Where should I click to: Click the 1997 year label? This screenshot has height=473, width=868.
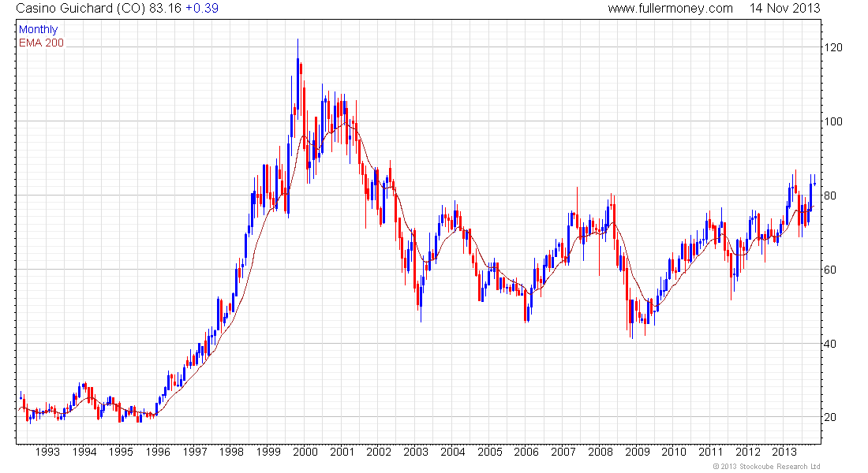(195, 452)
